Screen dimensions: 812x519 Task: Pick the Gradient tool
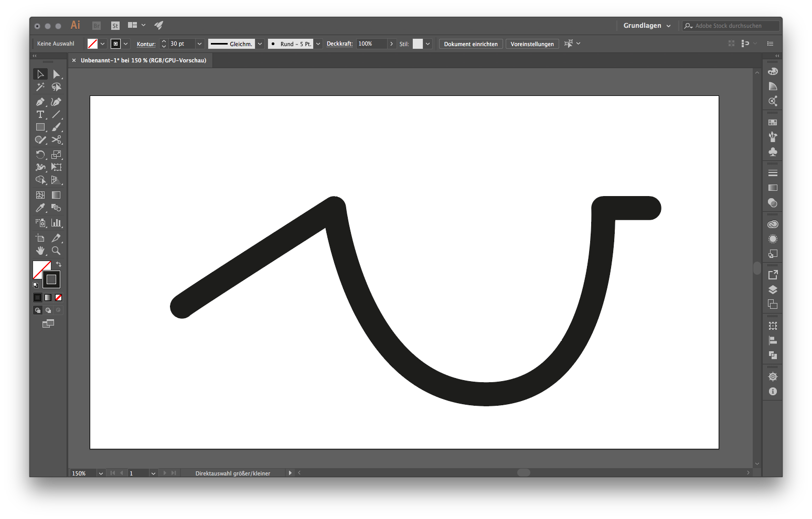56,195
